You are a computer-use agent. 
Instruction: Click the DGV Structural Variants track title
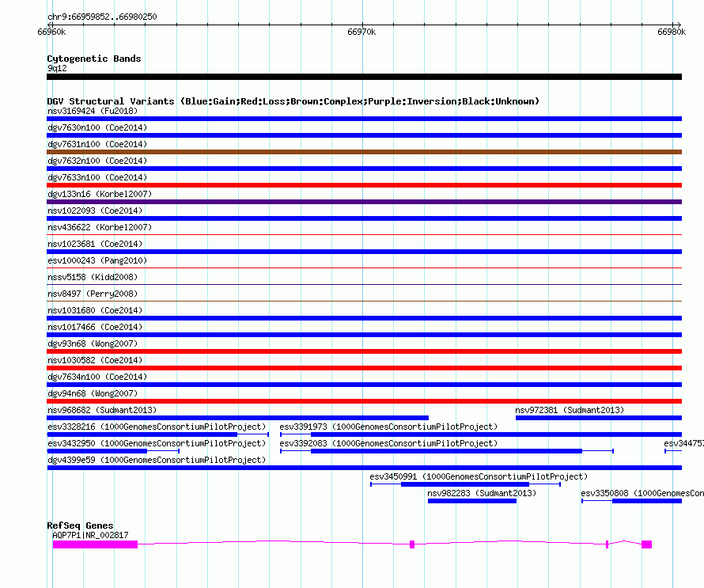[x=293, y=101]
